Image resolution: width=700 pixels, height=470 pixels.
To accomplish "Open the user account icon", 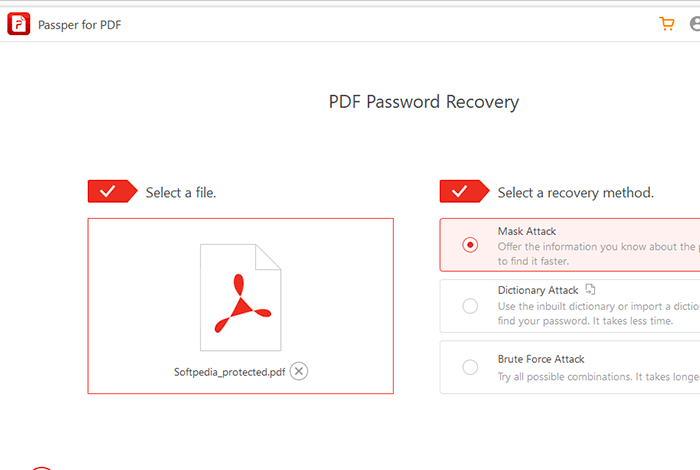I will point(695,24).
